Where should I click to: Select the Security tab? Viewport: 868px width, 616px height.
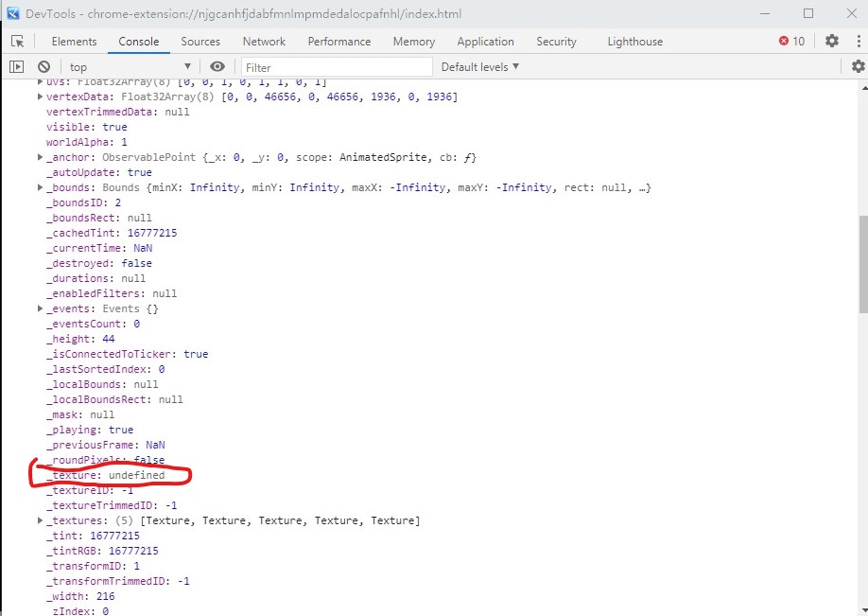556,42
